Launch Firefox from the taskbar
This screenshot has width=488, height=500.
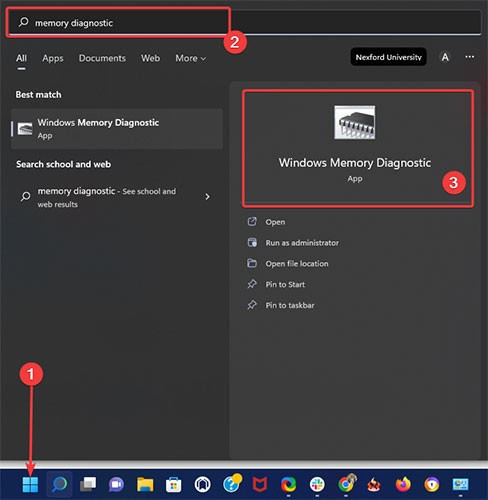403,484
